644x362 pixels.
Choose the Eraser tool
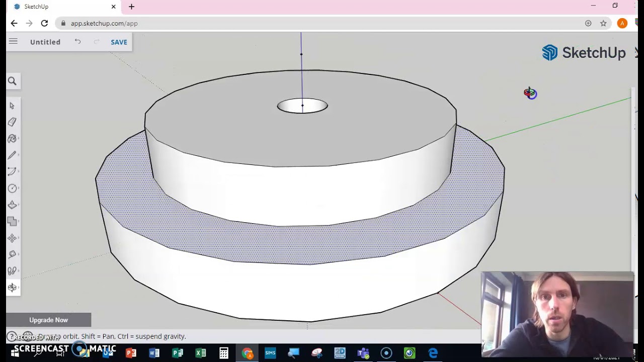point(12,122)
